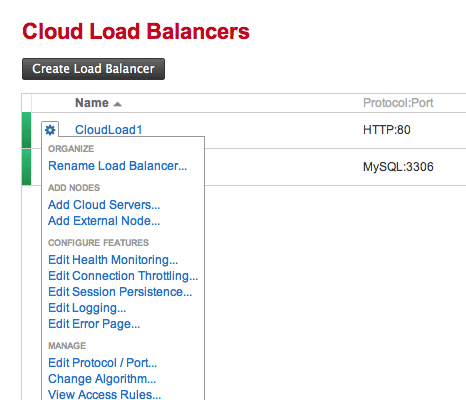Open Edit Health Monitoring option

pos(113,260)
